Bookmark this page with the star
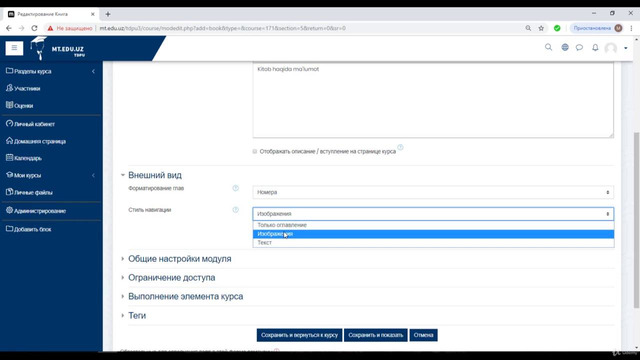 click(541, 28)
